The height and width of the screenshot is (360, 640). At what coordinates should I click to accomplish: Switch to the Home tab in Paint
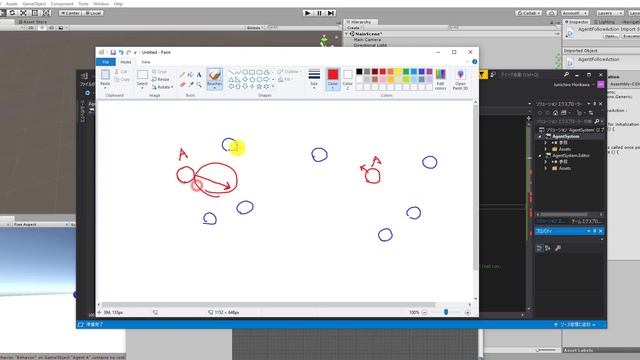pos(126,62)
